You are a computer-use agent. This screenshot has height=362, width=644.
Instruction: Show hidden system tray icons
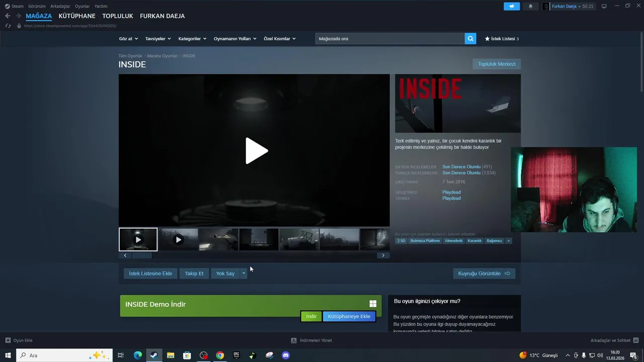[x=568, y=355]
